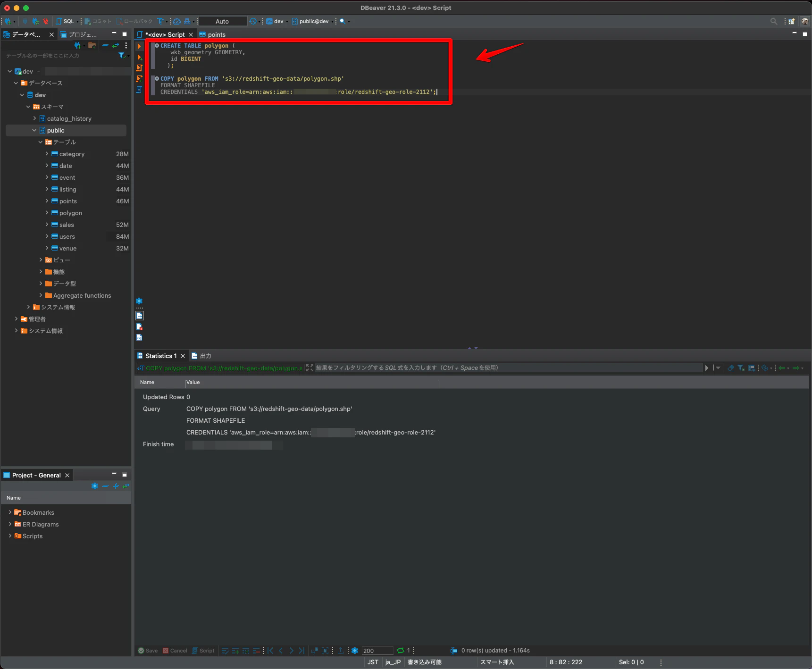Open the active connection dev selector

(x=277, y=21)
